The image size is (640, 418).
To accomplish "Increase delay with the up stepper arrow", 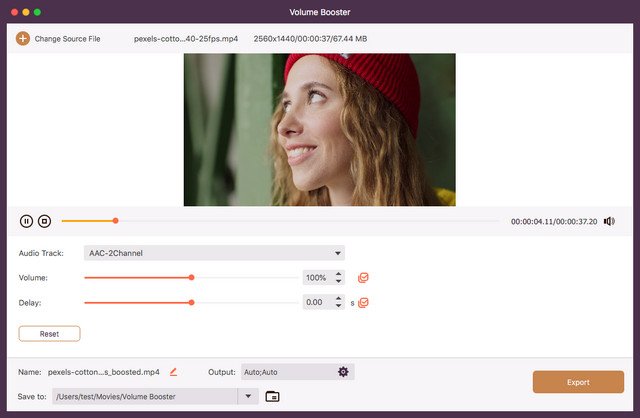I will click(339, 298).
